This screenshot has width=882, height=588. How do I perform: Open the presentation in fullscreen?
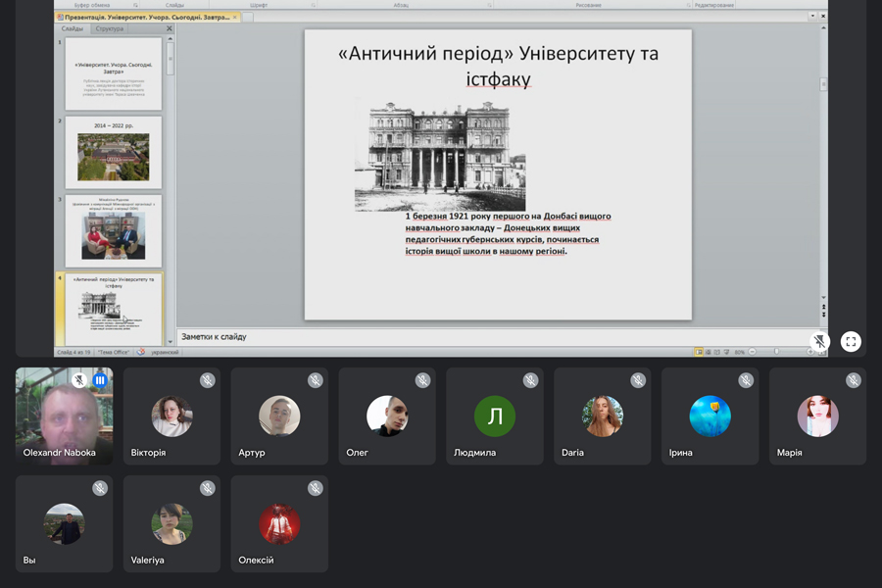pyautogui.click(x=851, y=341)
